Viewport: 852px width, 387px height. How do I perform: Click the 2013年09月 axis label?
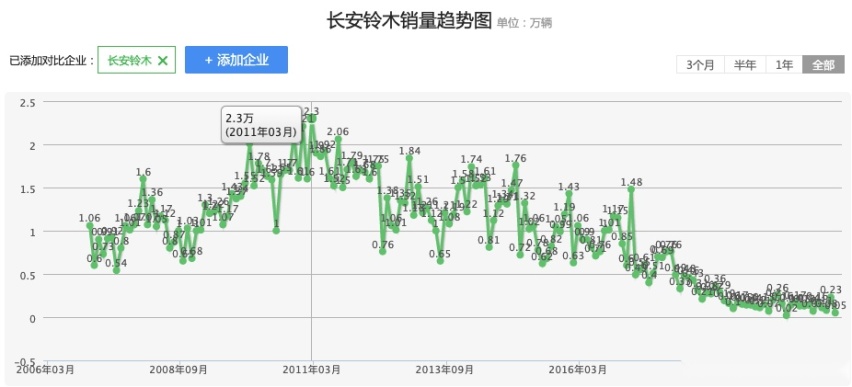click(x=444, y=370)
